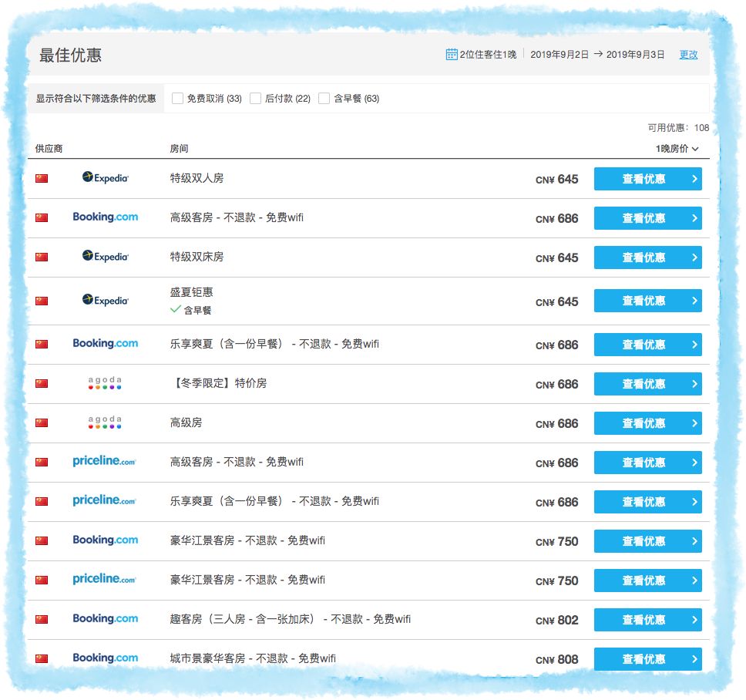Click the 更改 link to edit dates
This screenshot has height=700, width=746.
pyautogui.click(x=689, y=55)
